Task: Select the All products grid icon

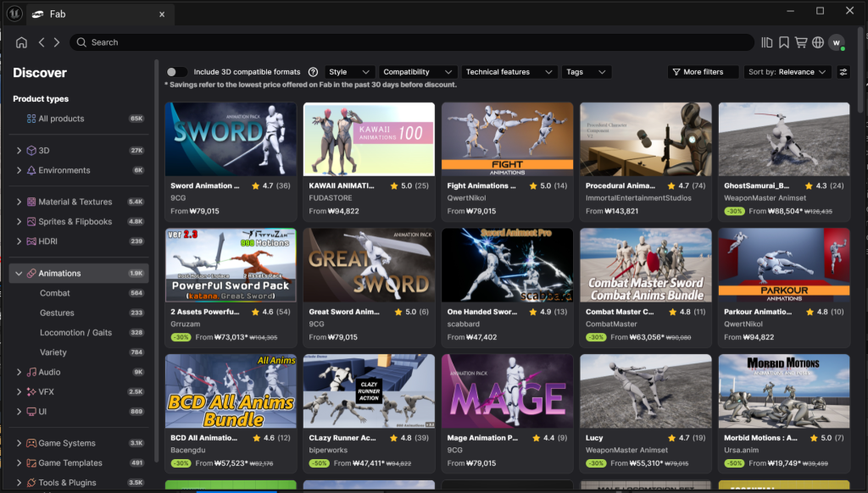Action: (31, 119)
